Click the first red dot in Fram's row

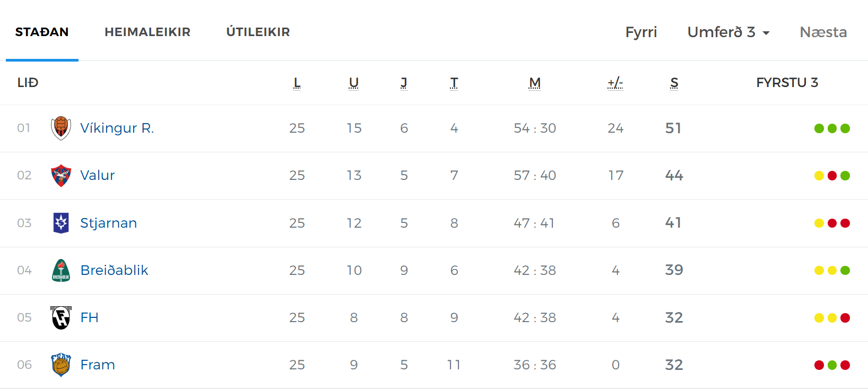819,365
